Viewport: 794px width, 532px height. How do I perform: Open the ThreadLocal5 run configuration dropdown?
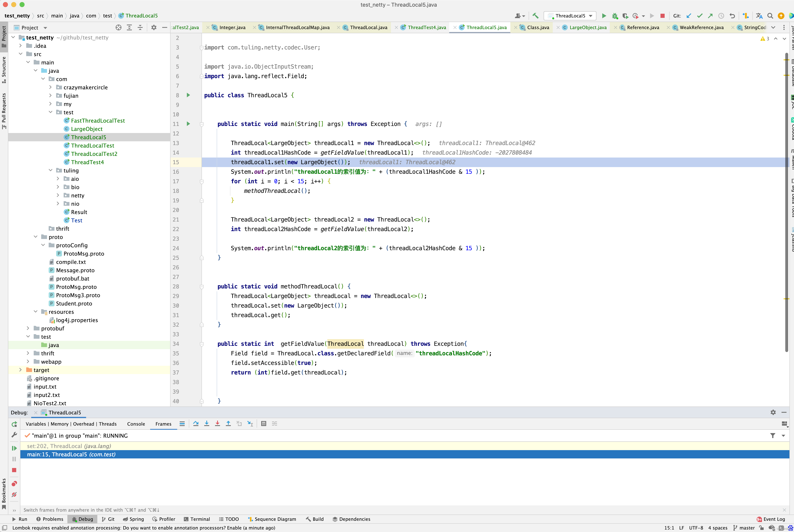point(570,16)
